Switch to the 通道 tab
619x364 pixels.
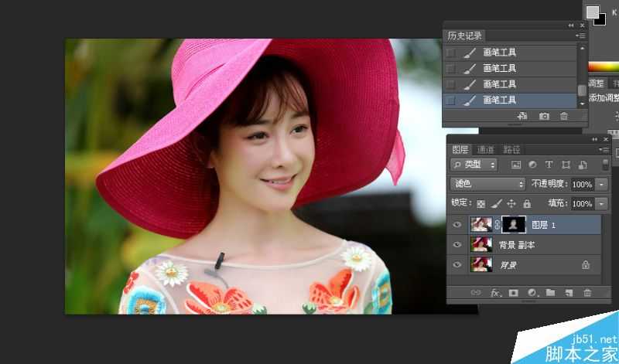tap(486, 150)
